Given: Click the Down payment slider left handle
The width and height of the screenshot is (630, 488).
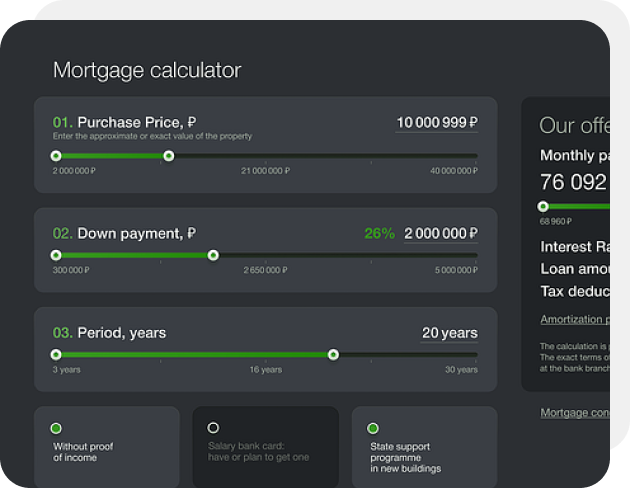Looking at the screenshot, I should coord(56,255).
